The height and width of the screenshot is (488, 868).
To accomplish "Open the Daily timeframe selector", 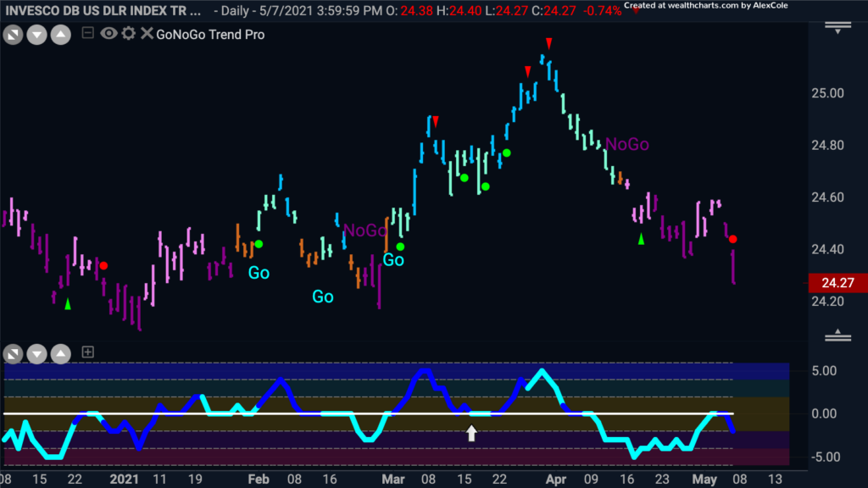I will 235,10.
